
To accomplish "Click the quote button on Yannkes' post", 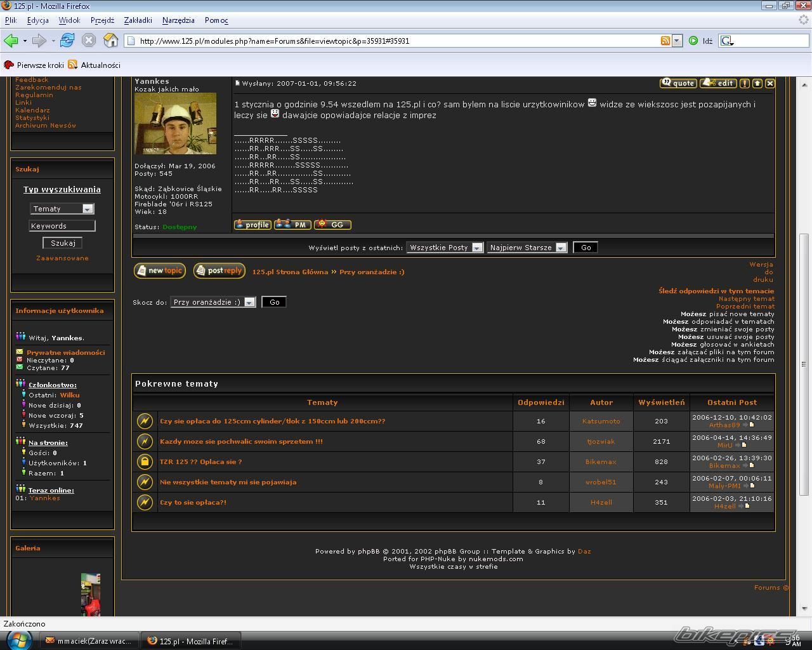I will [678, 83].
